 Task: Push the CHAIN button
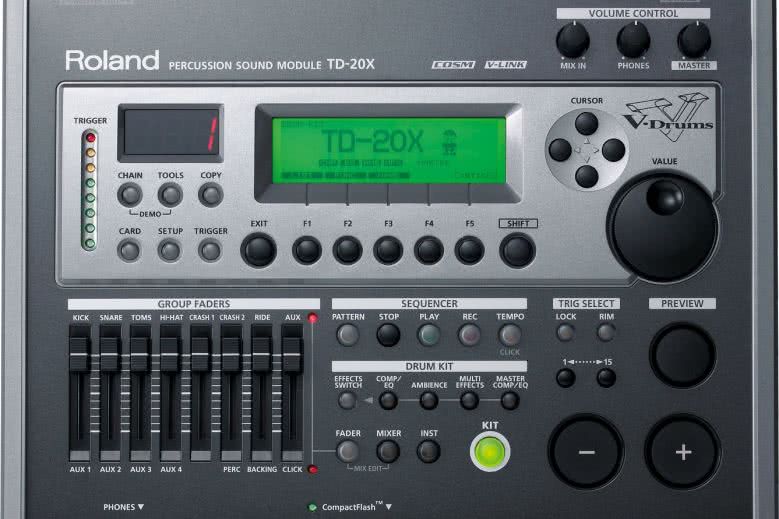point(130,195)
